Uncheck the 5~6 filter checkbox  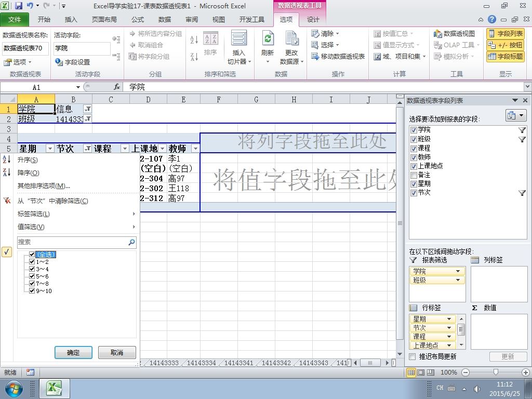click(x=32, y=276)
